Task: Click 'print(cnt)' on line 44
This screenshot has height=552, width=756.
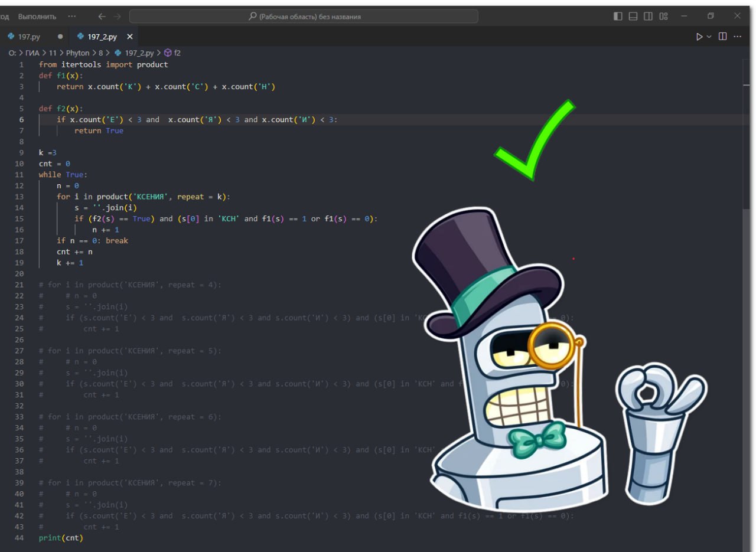Action: [61, 538]
